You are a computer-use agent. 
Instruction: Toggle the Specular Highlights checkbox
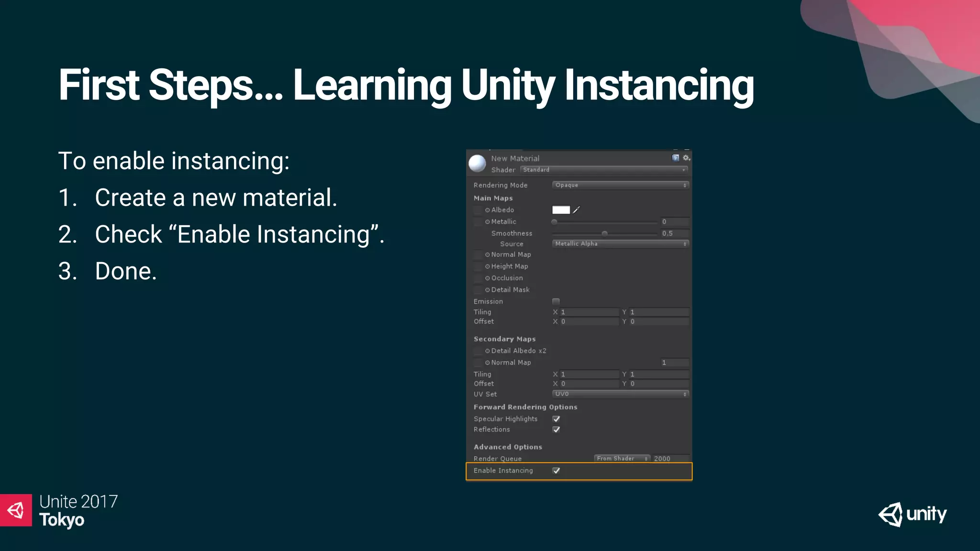556,419
